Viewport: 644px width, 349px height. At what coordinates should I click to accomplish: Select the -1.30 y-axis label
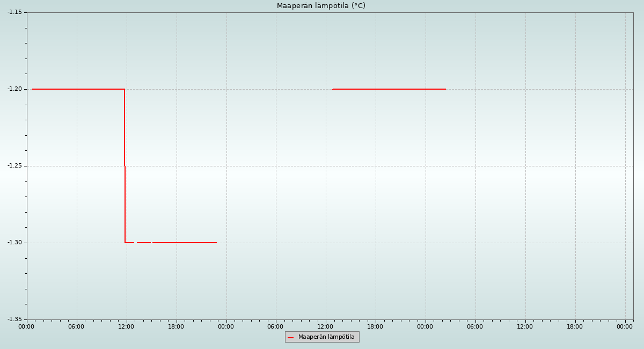(14, 243)
